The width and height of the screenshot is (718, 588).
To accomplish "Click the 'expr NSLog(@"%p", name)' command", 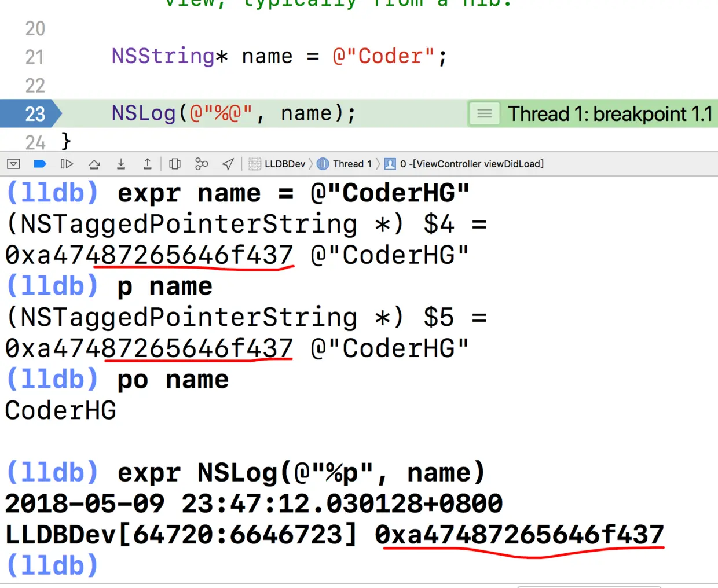I will click(x=302, y=473).
